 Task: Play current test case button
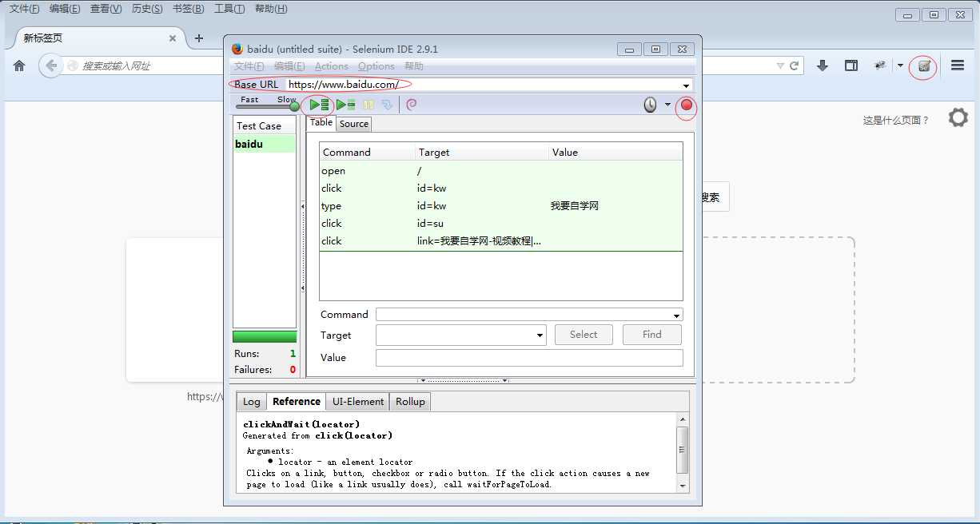pos(345,105)
